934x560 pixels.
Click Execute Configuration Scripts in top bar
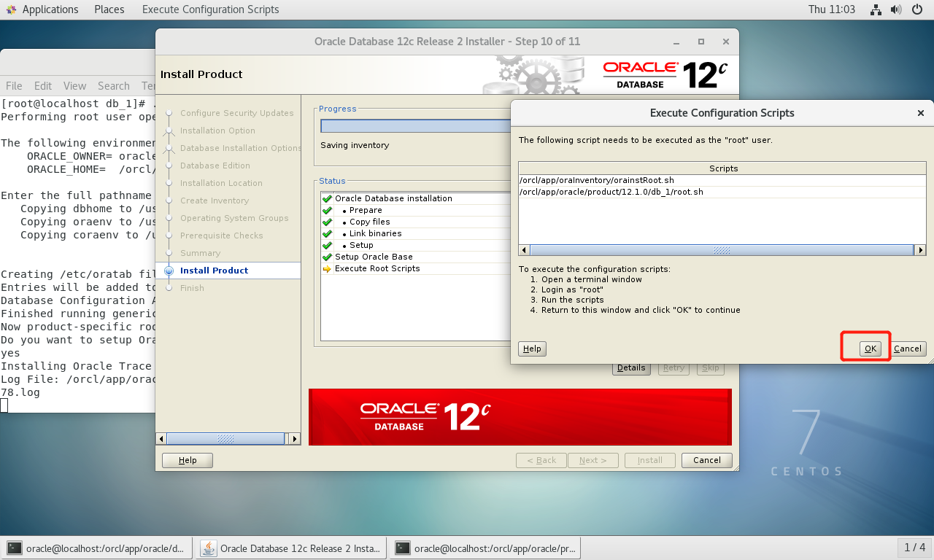(x=210, y=9)
